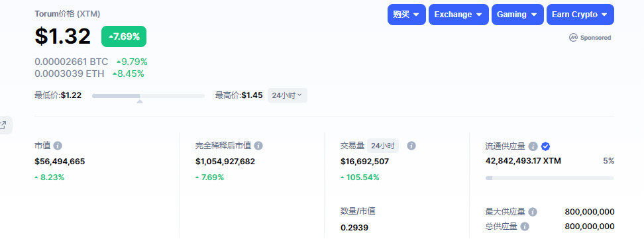
Task: Click the volume value $16,692,507
Action: click(x=364, y=162)
